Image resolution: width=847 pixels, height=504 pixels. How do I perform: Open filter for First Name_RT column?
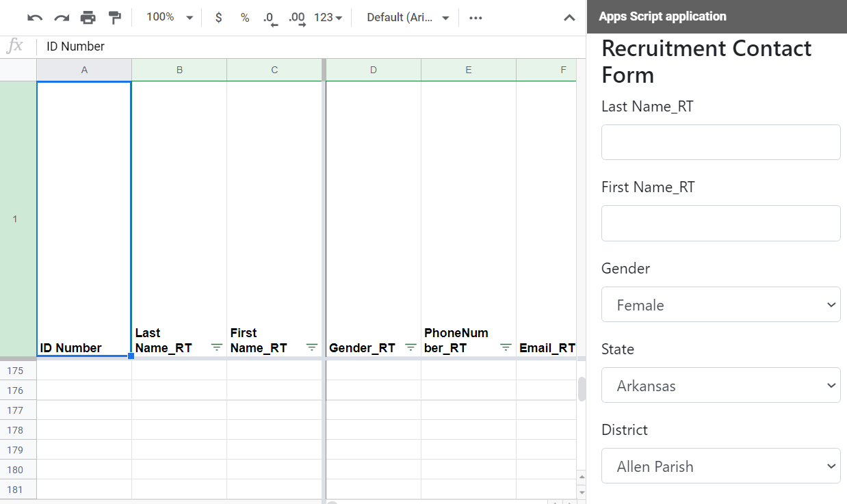[312, 347]
